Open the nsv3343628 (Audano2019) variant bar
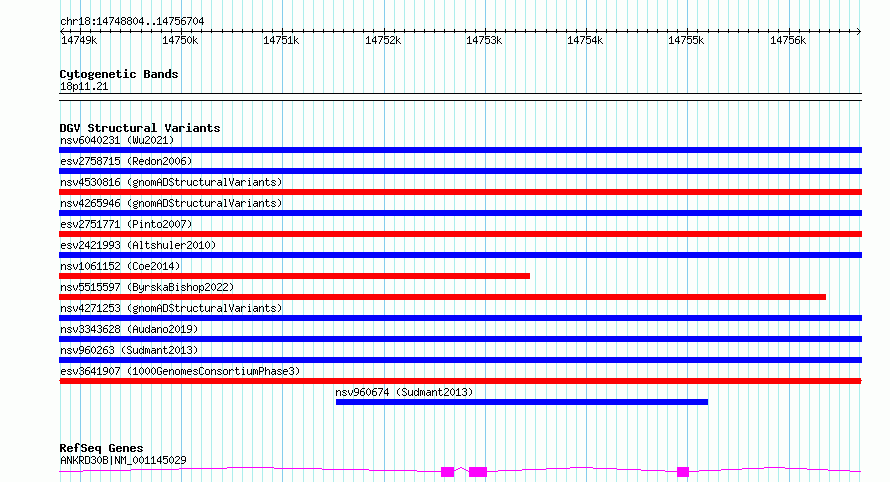Screen dimensions: 890x482 coord(460,339)
